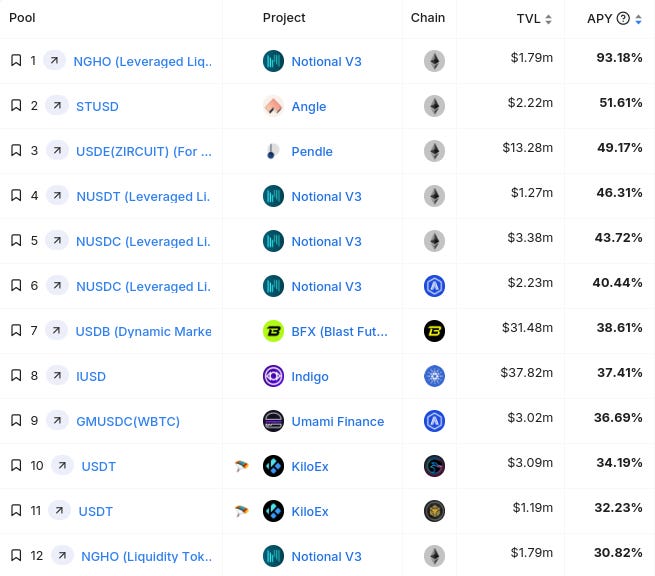Viewport: 655px width, 576px height.
Task: Click the Pendle project logo
Action: point(273,151)
